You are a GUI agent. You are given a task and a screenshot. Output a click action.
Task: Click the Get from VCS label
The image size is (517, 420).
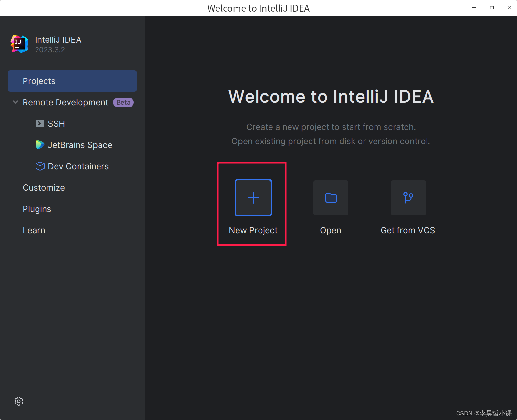click(x=408, y=230)
